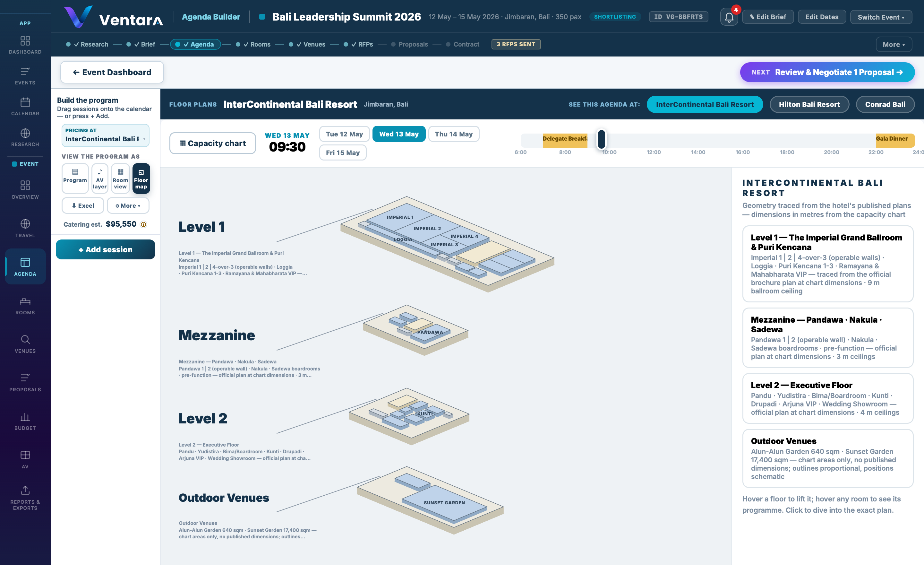Screen dimensions: 924x565
Task: Click the Delegate Breakfast timeline block
Action: pyautogui.click(x=565, y=140)
